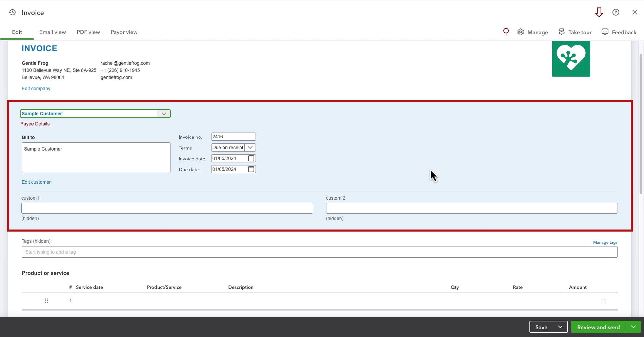Click the Manage tags link
The width and height of the screenshot is (644, 337).
(605, 242)
